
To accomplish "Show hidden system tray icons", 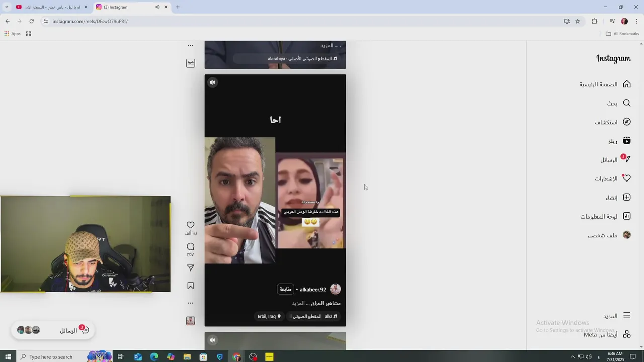I will [x=572, y=357].
